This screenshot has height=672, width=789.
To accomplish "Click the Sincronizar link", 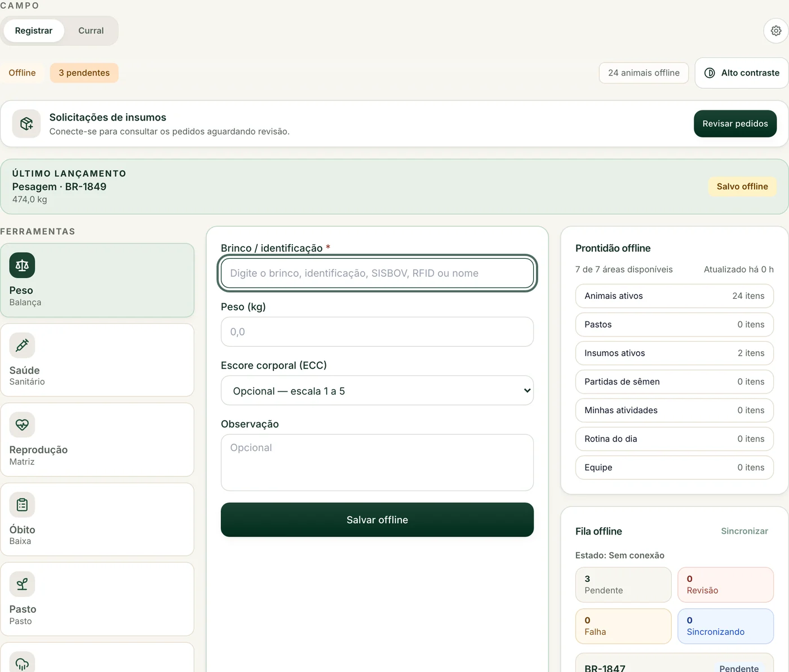I will point(744,531).
